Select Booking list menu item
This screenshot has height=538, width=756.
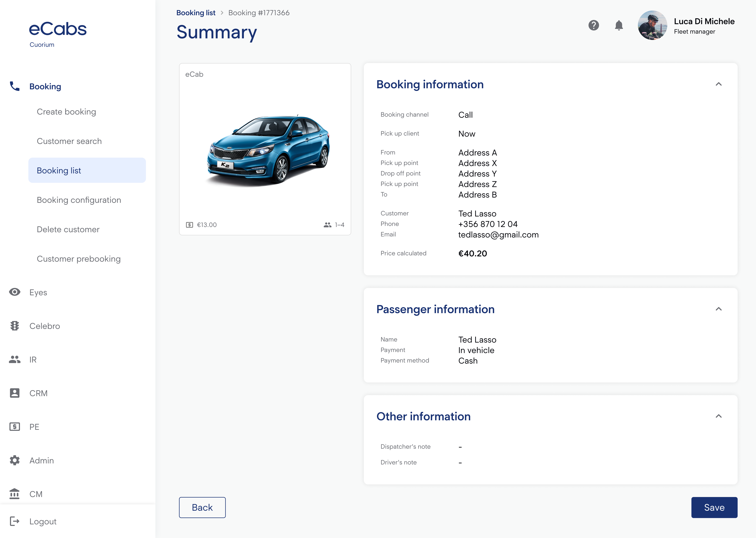click(87, 170)
